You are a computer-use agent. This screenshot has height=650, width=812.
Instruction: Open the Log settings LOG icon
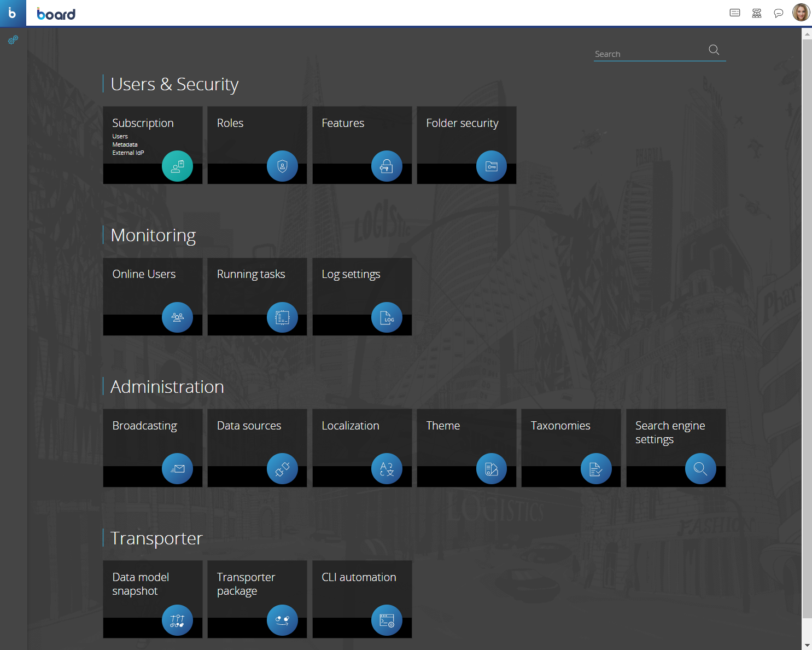point(387,317)
